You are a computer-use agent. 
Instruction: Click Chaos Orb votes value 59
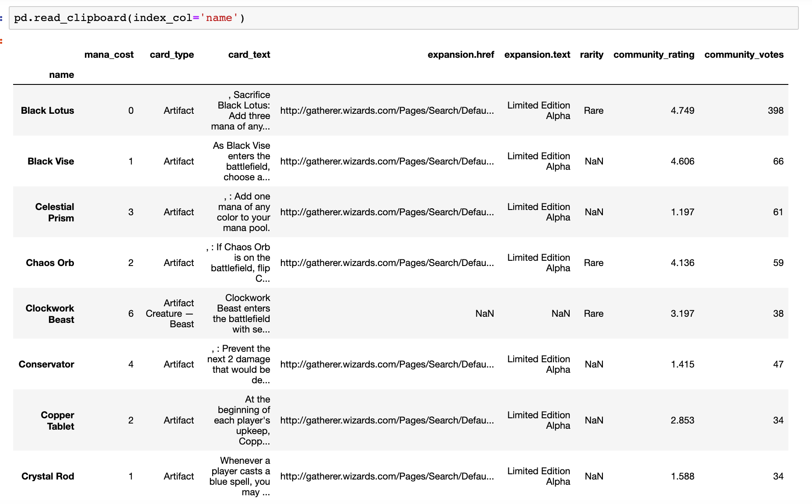click(778, 263)
